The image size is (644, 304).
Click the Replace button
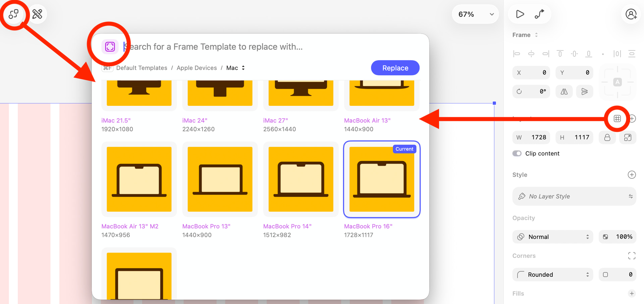click(x=395, y=68)
